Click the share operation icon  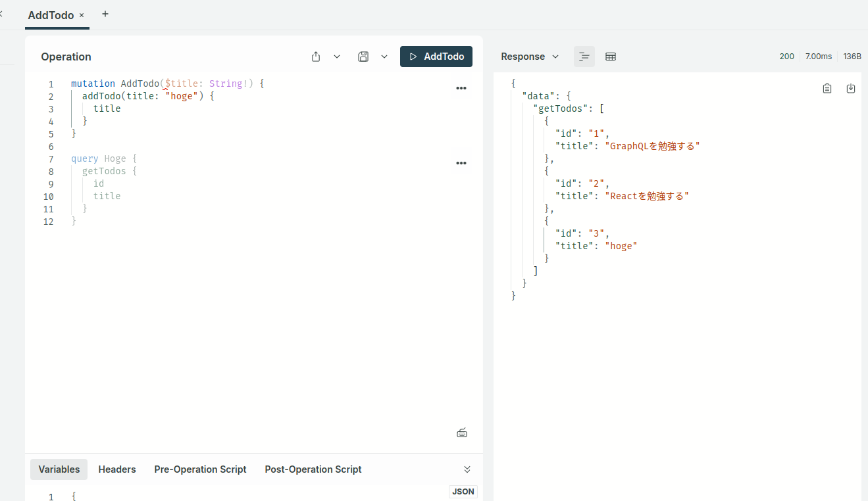316,57
